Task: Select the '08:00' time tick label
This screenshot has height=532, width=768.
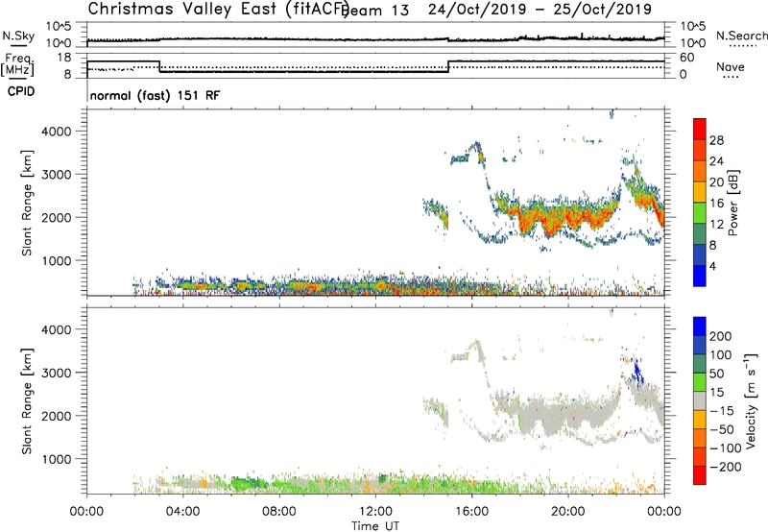Action: tap(279, 512)
